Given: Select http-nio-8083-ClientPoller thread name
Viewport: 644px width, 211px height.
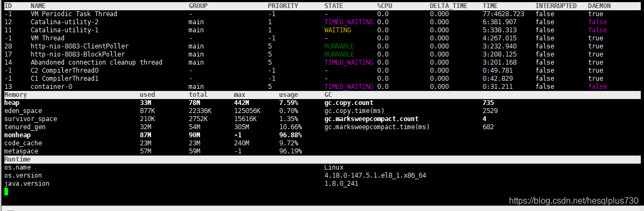Looking at the screenshot, I should click(x=80, y=46).
